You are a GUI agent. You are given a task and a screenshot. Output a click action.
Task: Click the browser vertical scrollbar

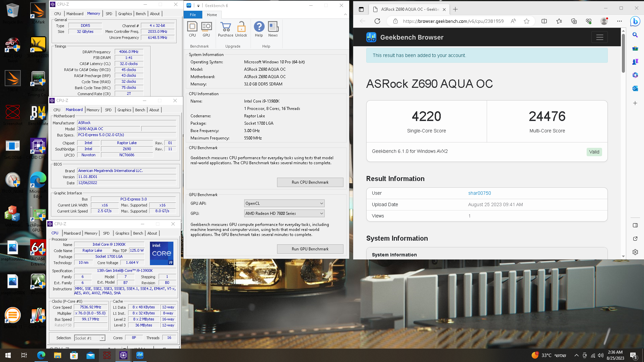(623, 54)
